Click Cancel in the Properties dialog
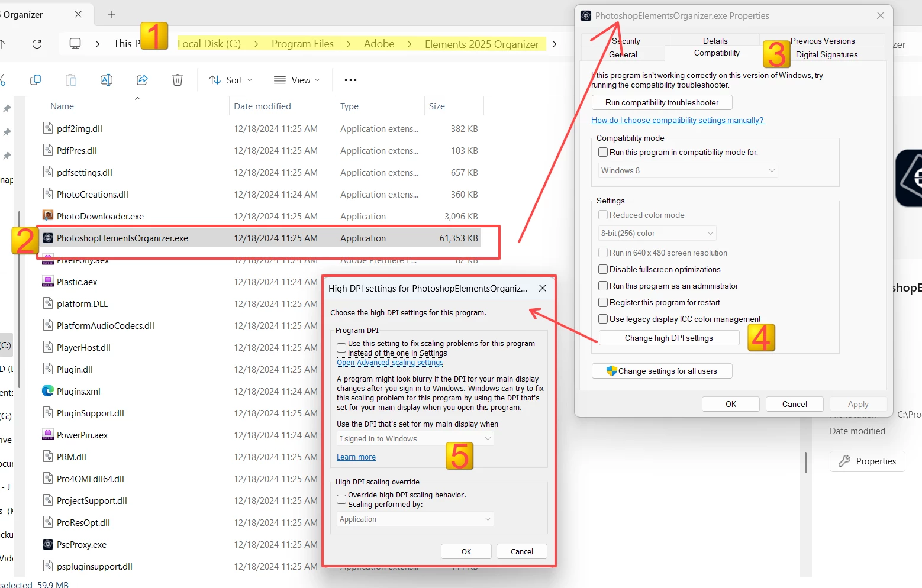The image size is (922, 588). (x=794, y=404)
